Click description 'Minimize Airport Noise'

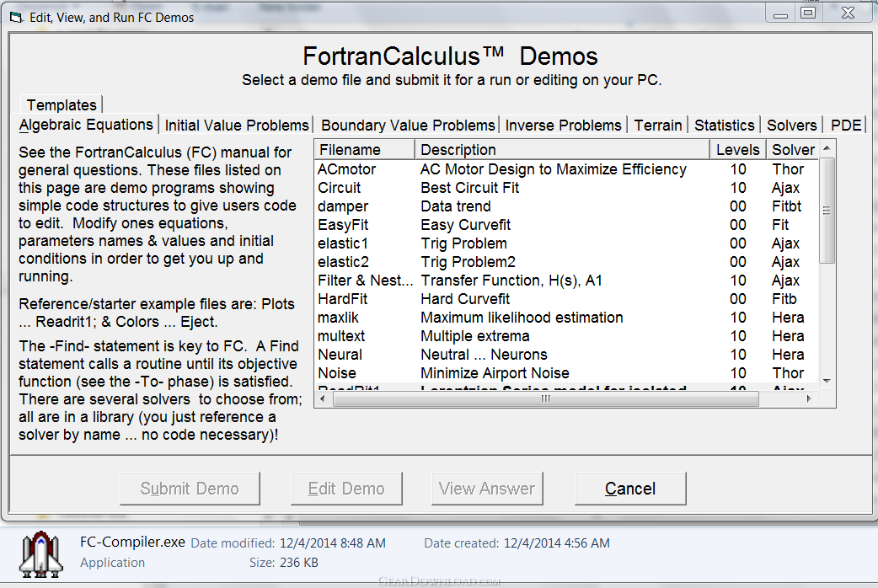pos(495,372)
